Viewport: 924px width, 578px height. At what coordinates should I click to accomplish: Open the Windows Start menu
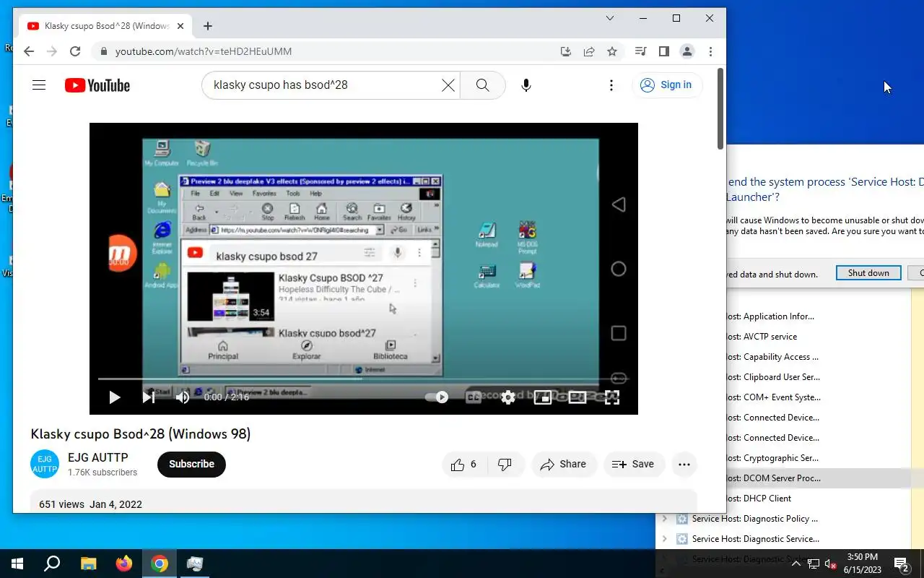coord(17,564)
